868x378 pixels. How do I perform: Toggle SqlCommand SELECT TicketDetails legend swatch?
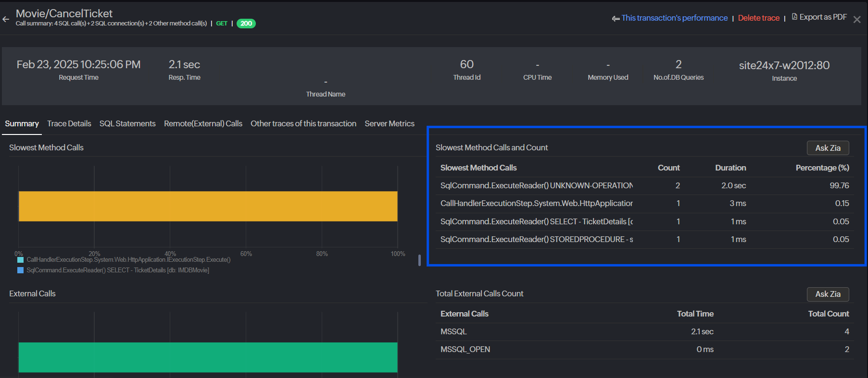coord(20,270)
